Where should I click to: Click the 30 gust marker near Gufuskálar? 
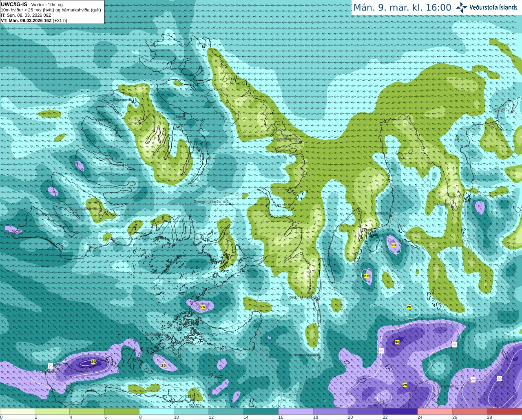(93, 362)
